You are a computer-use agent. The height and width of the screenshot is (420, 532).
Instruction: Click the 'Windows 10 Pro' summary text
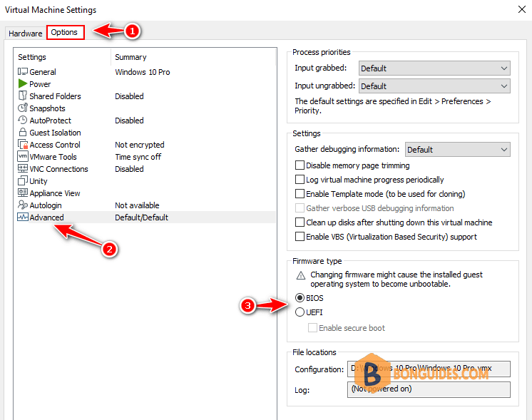pyautogui.click(x=143, y=72)
